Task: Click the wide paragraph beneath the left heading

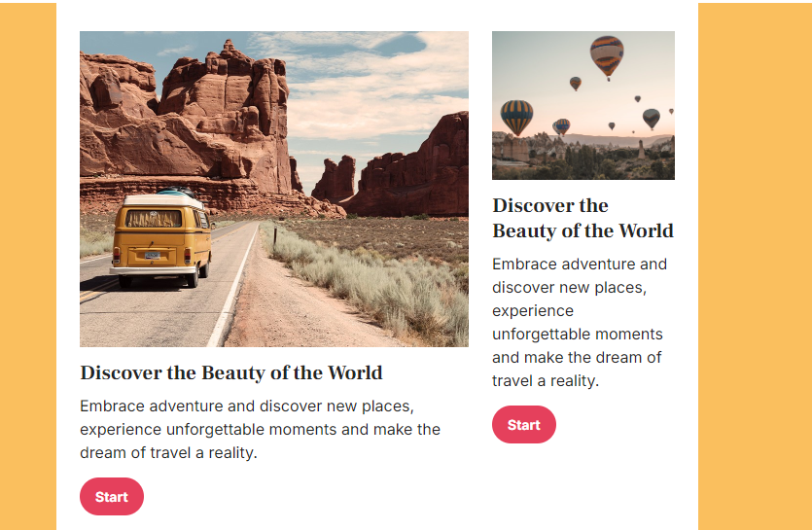Action: 260,429
